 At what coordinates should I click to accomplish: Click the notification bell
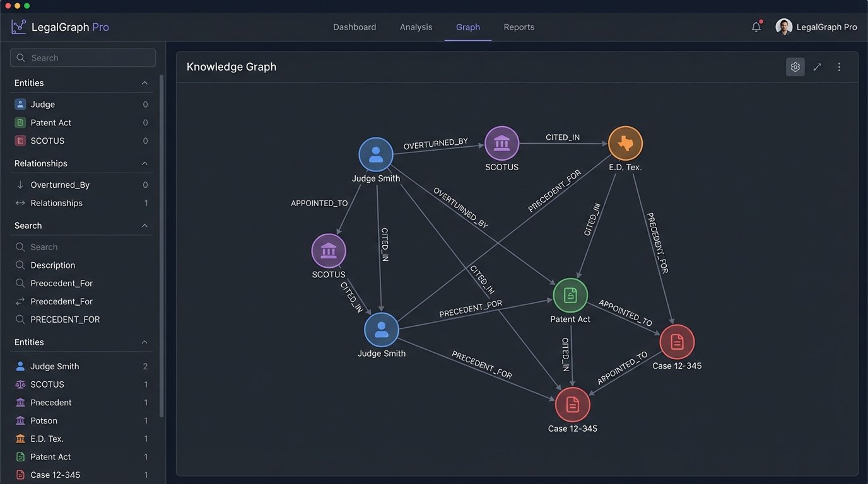[756, 26]
